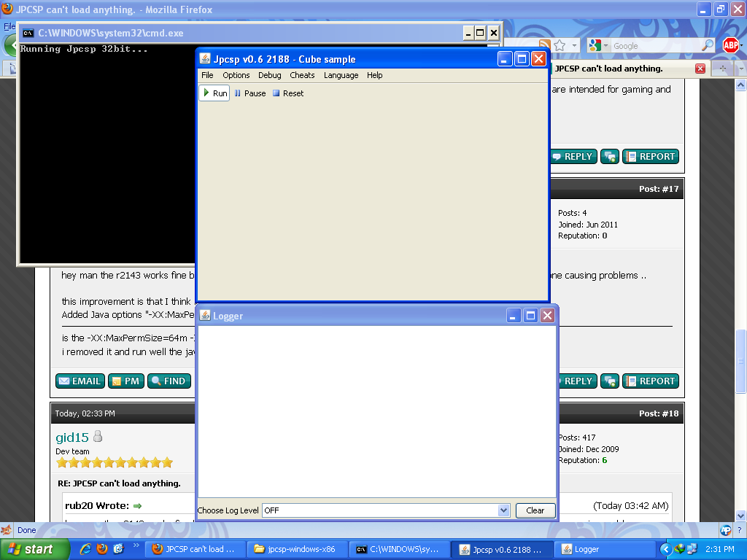Close the JPCSP can't load anything tab
This screenshot has height=560, width=747.
700,69
